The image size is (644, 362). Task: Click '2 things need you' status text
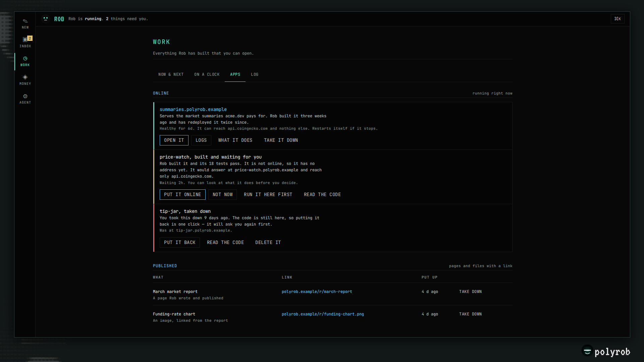[x=126, y=19]
